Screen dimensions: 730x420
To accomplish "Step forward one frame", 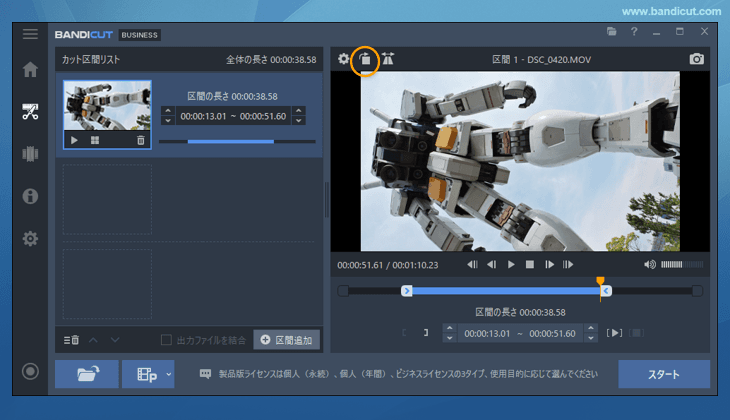I will click(x=549, y=264).
